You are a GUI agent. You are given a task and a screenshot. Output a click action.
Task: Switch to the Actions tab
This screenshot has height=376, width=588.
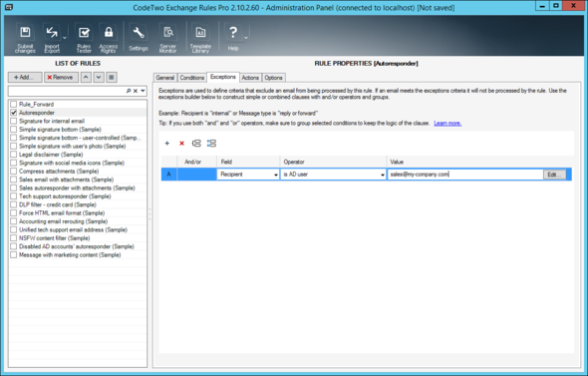pos(250,78)
